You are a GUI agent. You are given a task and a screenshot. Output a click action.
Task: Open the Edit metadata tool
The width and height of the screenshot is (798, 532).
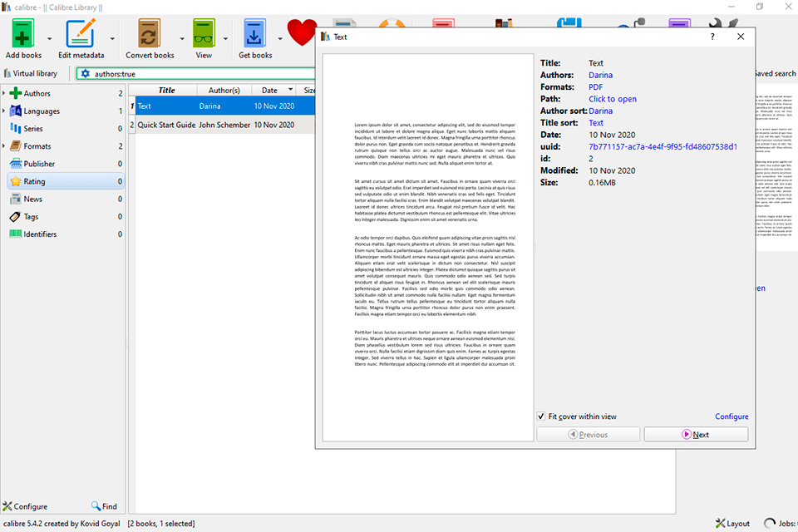(x=81, y=35)
